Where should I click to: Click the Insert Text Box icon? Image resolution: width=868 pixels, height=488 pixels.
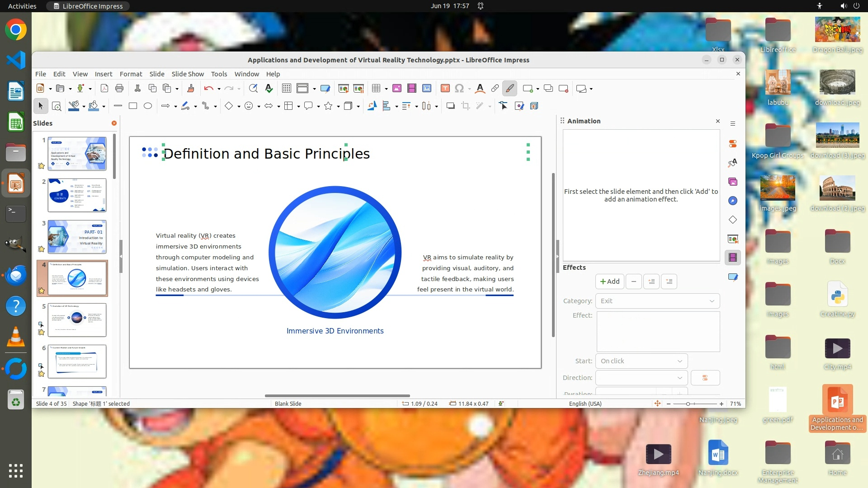pyautogui.click(x=445, y=89)
